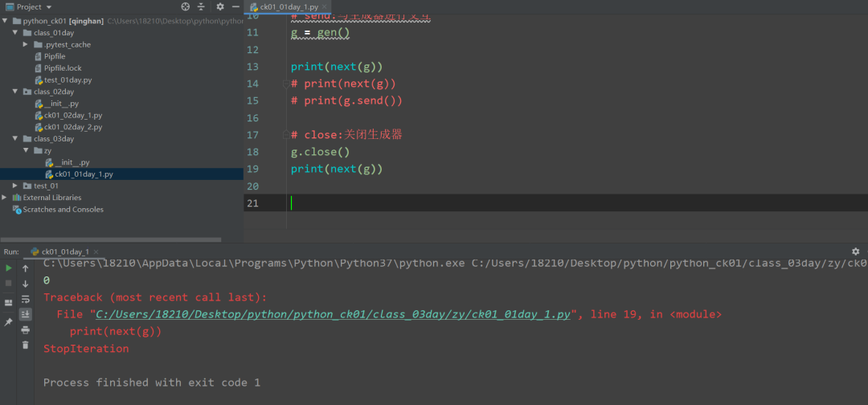The height and width of the screenshot is (405, 868).
Task: Click 'StopIteration' in the console output
Action: point(86,349)
